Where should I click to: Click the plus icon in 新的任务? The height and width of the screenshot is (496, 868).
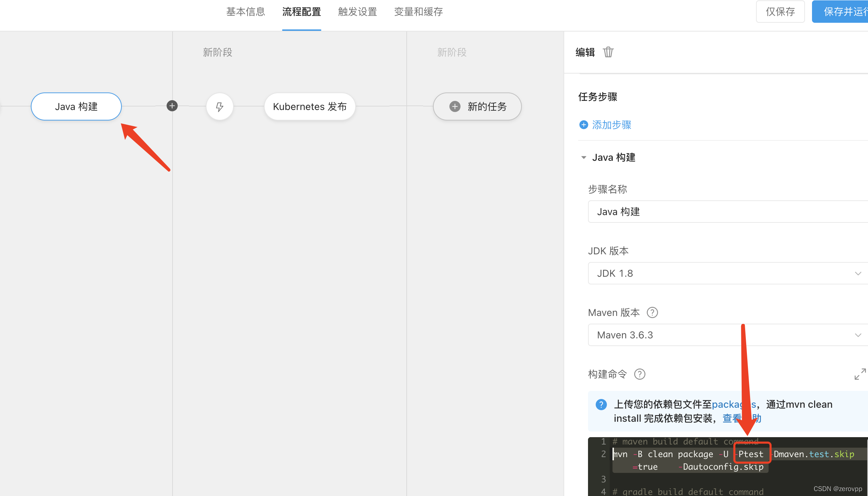pos(455,106)
